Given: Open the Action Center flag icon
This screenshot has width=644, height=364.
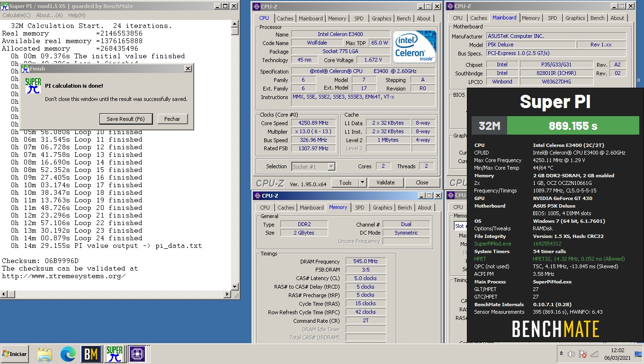Looking at the screenshot, I should point(583,354).
